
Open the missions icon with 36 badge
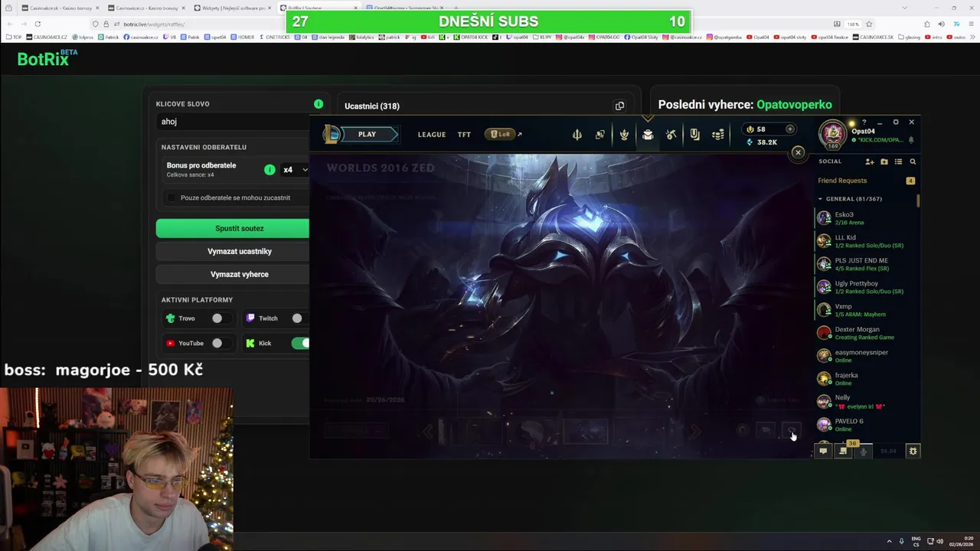pos(843,451)
